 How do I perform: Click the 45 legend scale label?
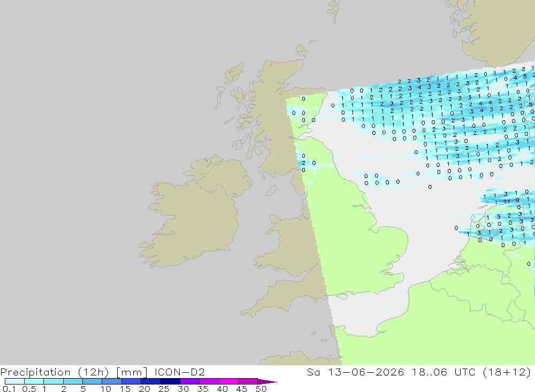[242, 389]
